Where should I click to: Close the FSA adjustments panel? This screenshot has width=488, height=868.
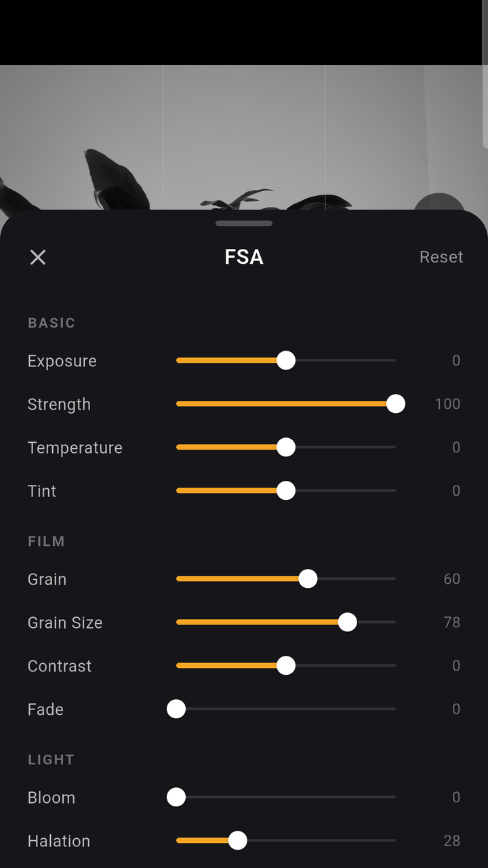[38, 257]
